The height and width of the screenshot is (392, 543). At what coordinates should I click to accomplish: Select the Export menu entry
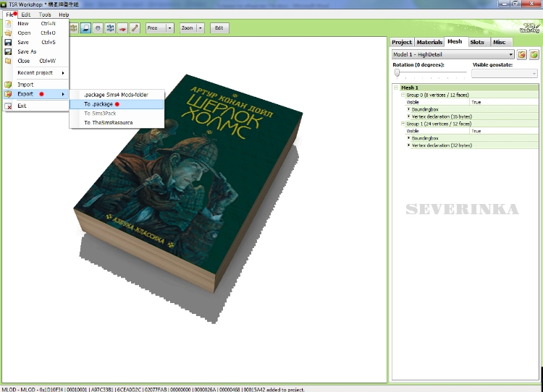36,94
